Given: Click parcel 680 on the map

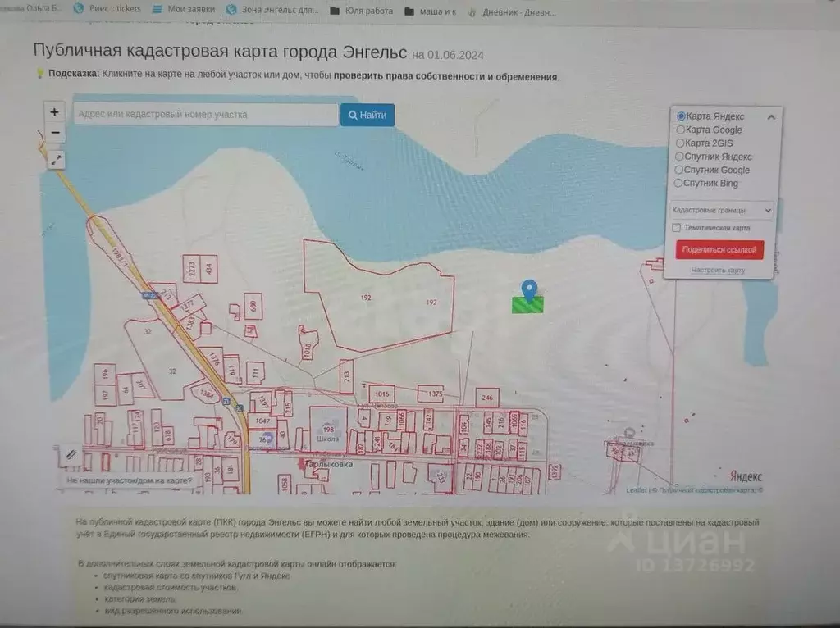Looking at the screenshot, I should (253, 307).
